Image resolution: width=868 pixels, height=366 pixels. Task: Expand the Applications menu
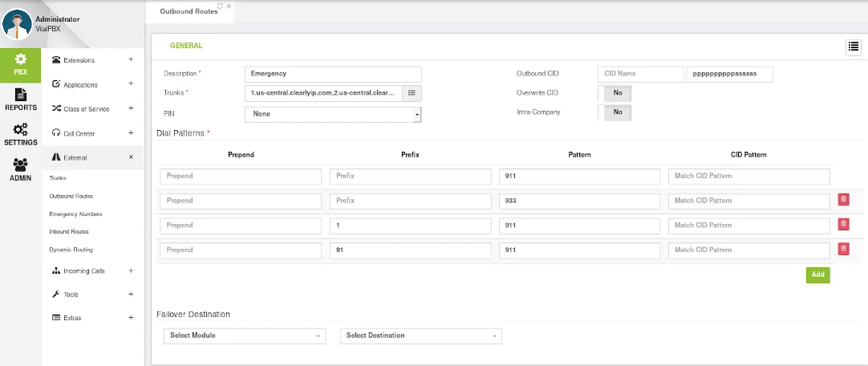131,83
